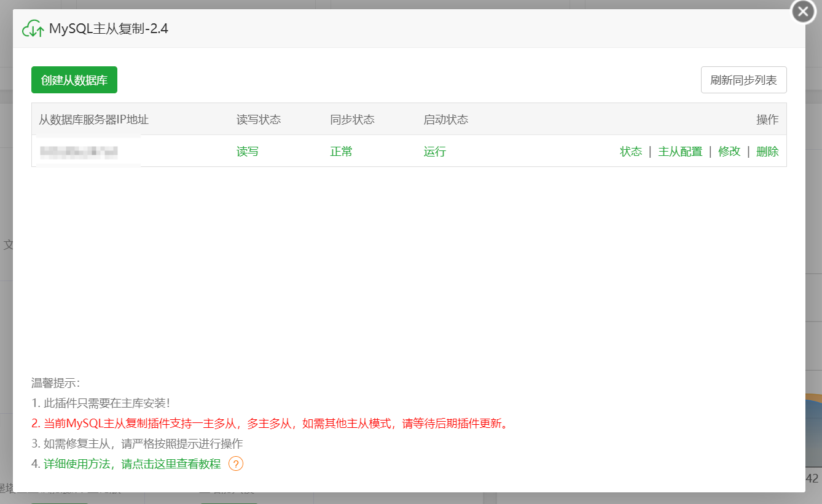Click the MySQL主从复制-2.4 dialog title
Screen dimensions: 822x504
tap(109, 29)
